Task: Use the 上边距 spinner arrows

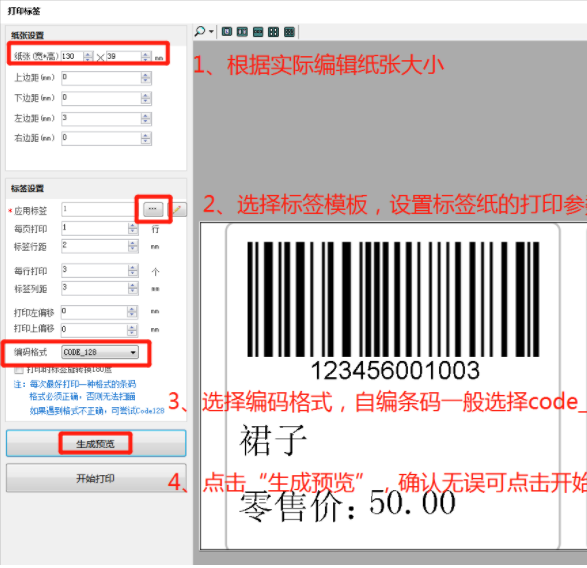Action: point(146,78)
